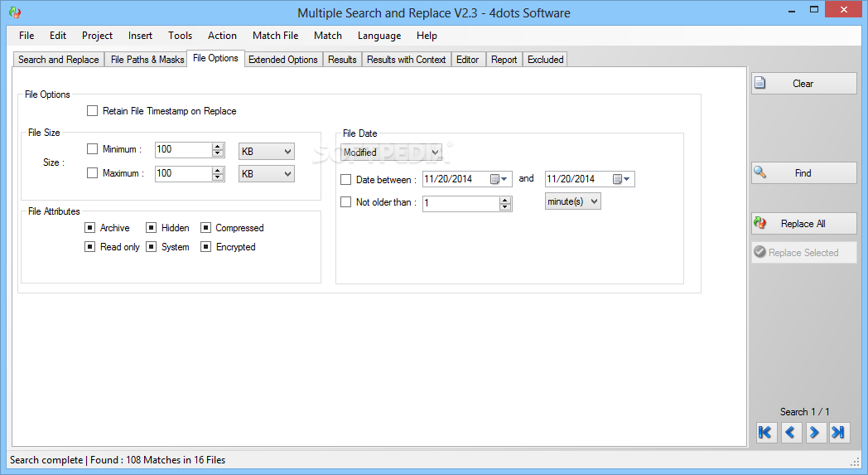The image size is (868, 475).
Task: Toggle the Encrypted attribute checkbox
Action: tap(205, 246)
